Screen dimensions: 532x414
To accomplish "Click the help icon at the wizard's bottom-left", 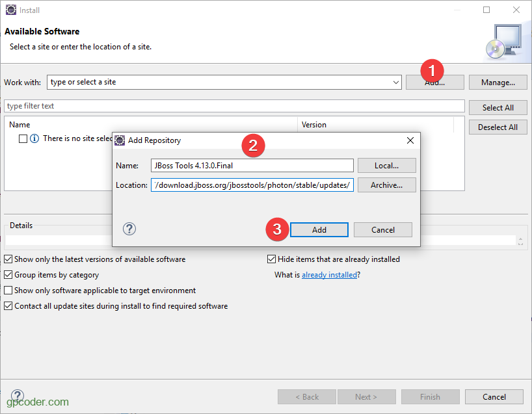I will (x=17, y=396).
